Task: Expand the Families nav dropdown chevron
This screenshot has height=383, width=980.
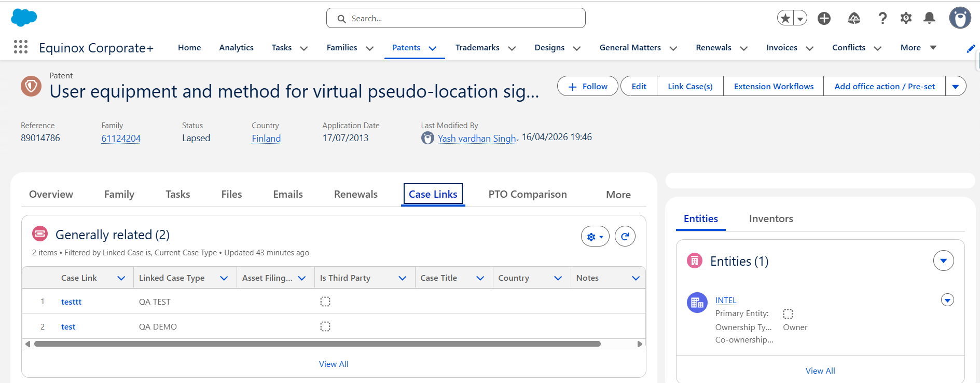Action: tap(370, 48)
